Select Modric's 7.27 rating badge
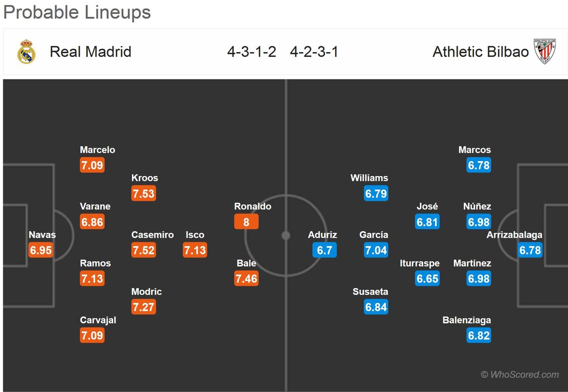This screenshot has width=568, height=392. tap(143, 307)
